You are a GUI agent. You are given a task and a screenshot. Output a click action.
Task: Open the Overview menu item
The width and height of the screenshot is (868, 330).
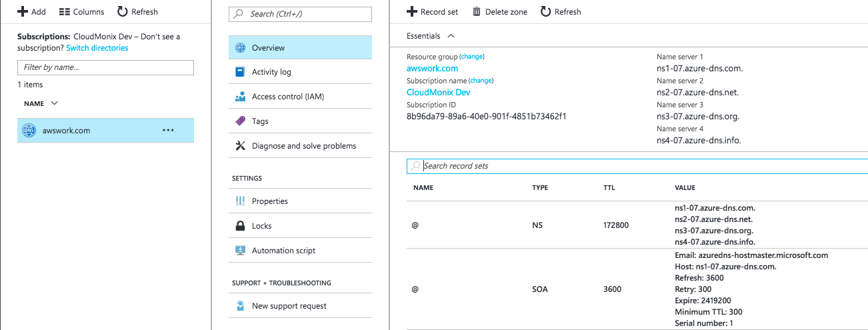point(300,48)
